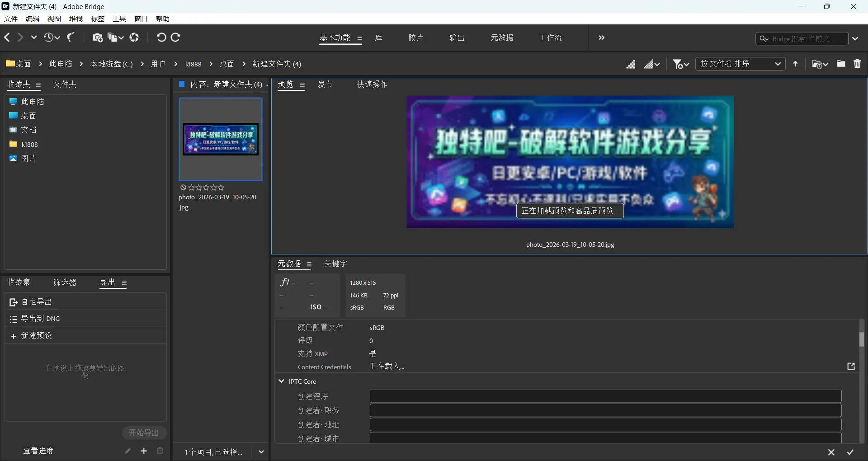
Task: Click the X reject icon at the bottom right
Action: point(831,452)
